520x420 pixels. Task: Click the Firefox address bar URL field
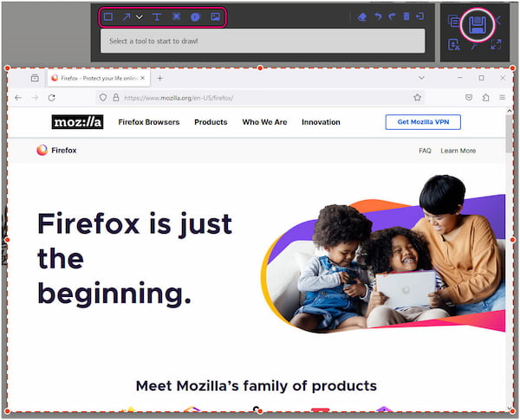click(x=260, y=98)
